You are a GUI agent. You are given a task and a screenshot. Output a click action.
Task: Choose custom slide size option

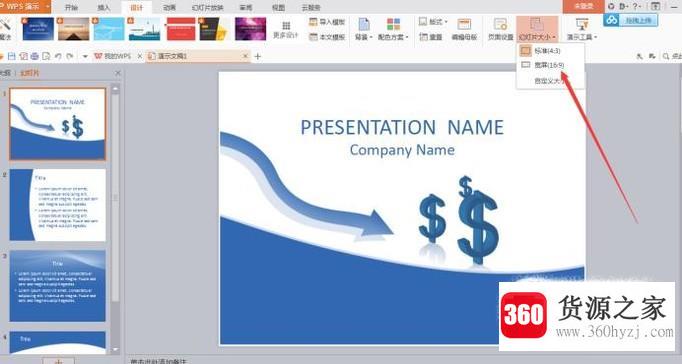tap(550, 81)
